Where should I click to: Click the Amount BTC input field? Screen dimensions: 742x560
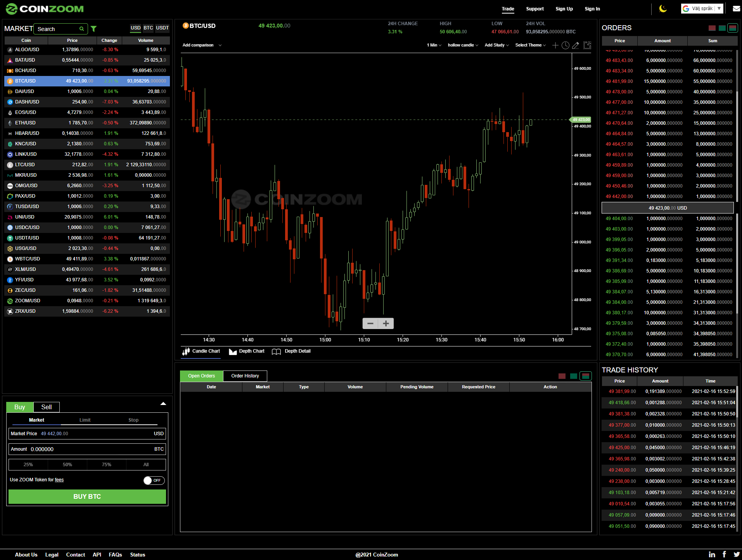coord(87,449)
